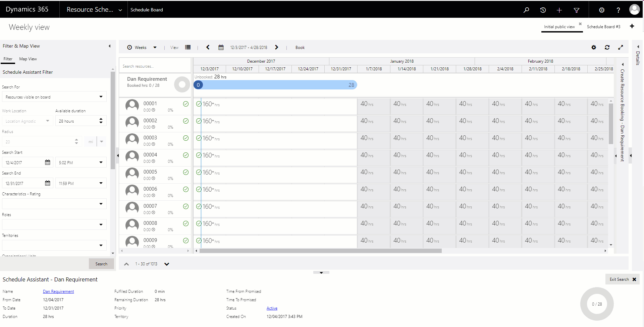Refresh the schedule board
The image size is (644, 327).
point(607,48)
